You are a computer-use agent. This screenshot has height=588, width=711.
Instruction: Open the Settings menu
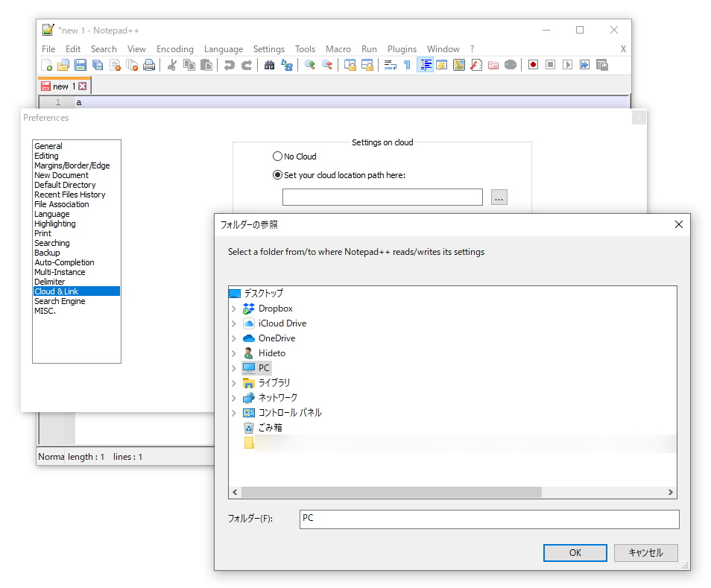pos(269,49)
